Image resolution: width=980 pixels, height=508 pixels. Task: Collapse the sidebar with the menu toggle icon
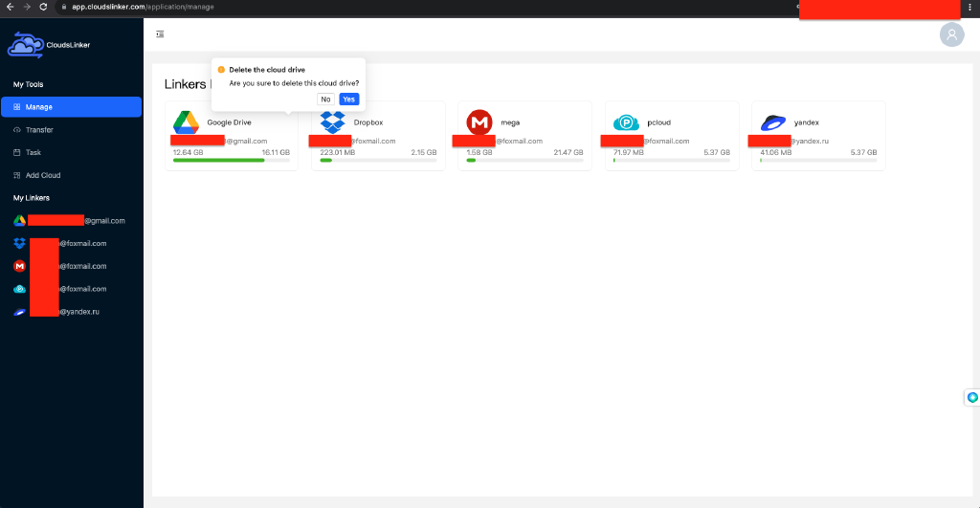[160, 34]
